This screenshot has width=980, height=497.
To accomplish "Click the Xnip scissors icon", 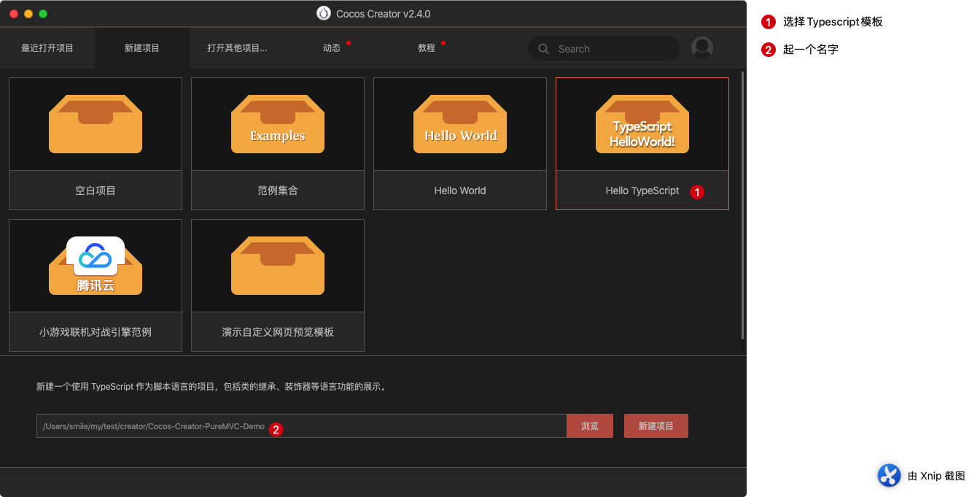I will pos(889,475).
